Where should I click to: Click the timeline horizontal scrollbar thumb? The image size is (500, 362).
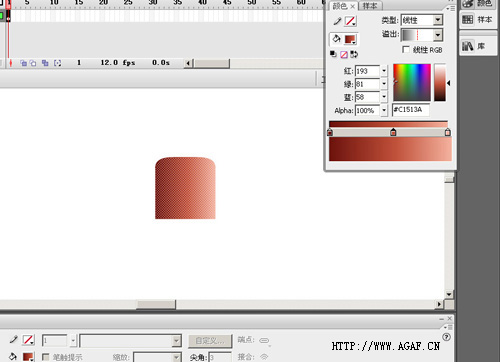click(212, 63)
